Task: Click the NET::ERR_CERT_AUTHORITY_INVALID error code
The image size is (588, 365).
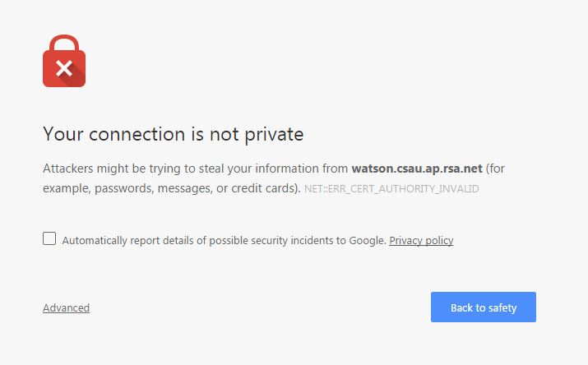Action: click(391, 189)
